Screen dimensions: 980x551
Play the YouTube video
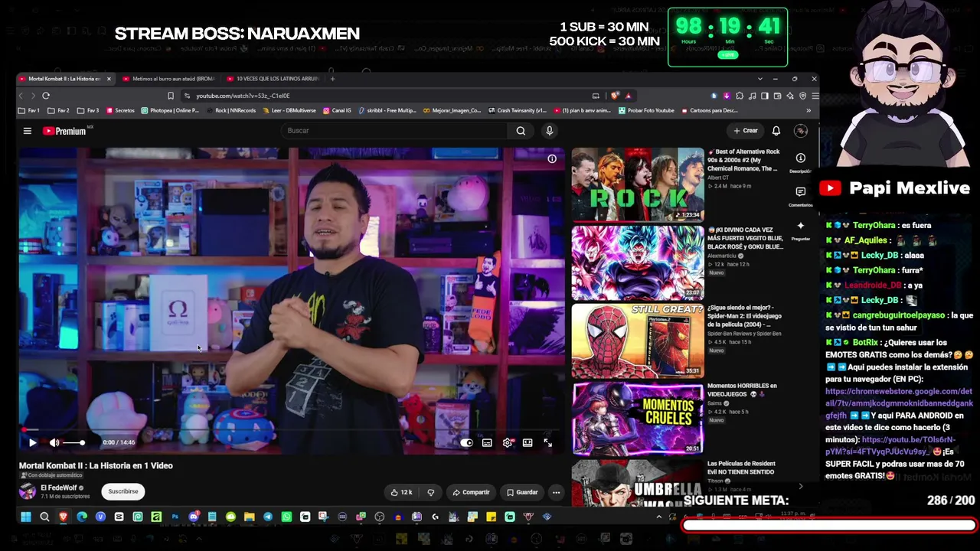(32, 442)
